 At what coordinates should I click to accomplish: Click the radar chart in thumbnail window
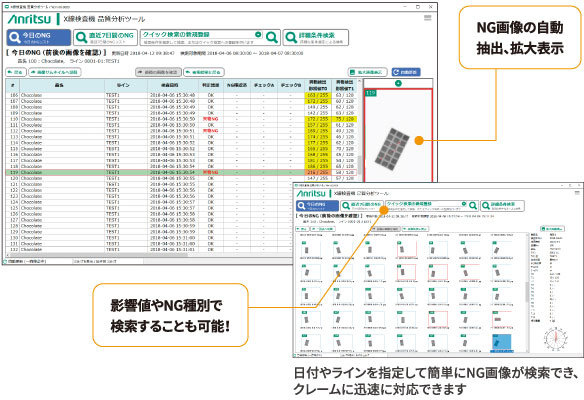click(556, 339)
